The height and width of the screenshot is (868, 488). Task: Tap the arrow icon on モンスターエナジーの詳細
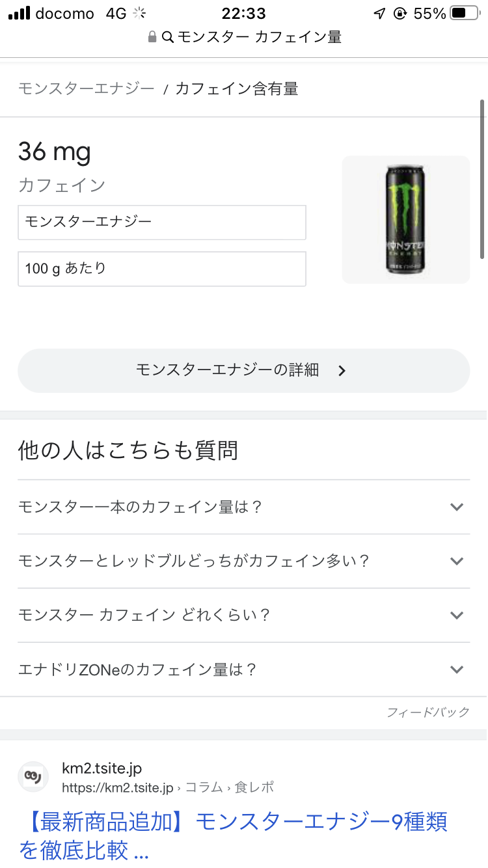342,371
